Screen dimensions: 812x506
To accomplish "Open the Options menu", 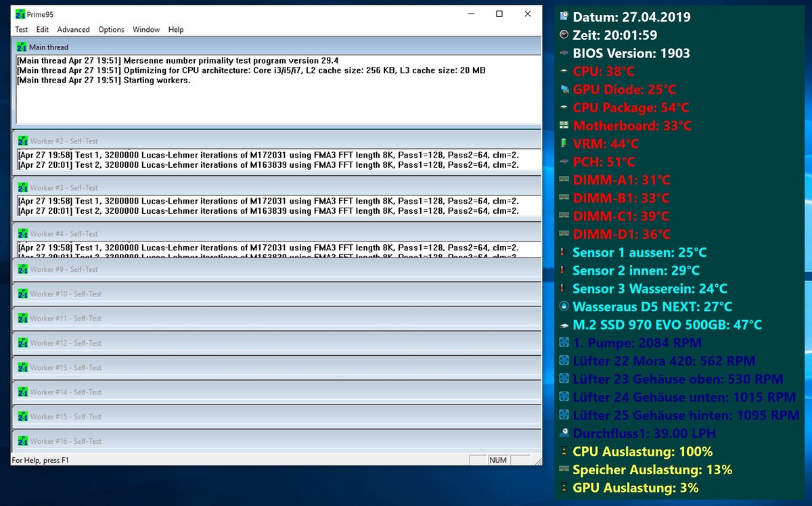I will point(112,30).
